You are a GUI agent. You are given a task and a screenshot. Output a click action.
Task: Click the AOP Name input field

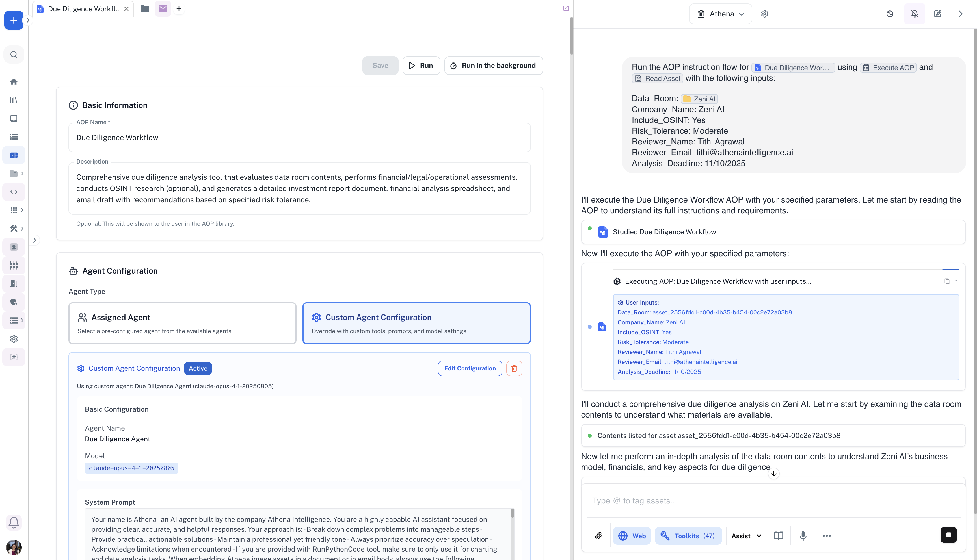299,138
